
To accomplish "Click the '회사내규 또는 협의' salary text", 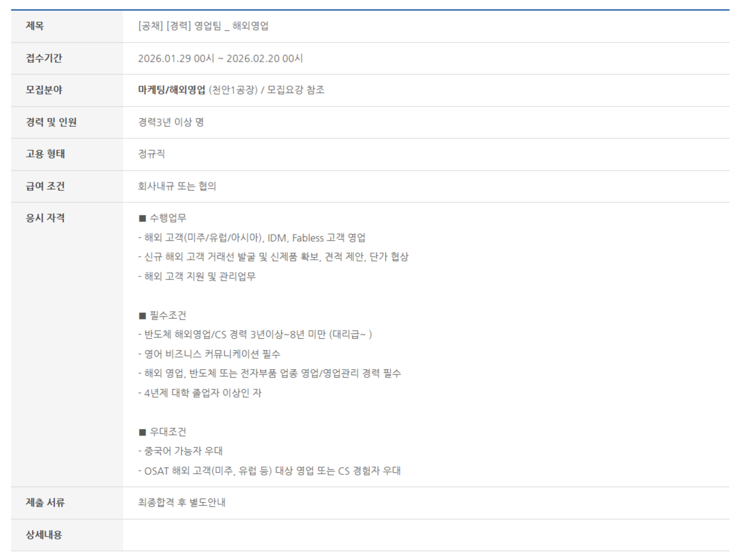I will point(177,186).
